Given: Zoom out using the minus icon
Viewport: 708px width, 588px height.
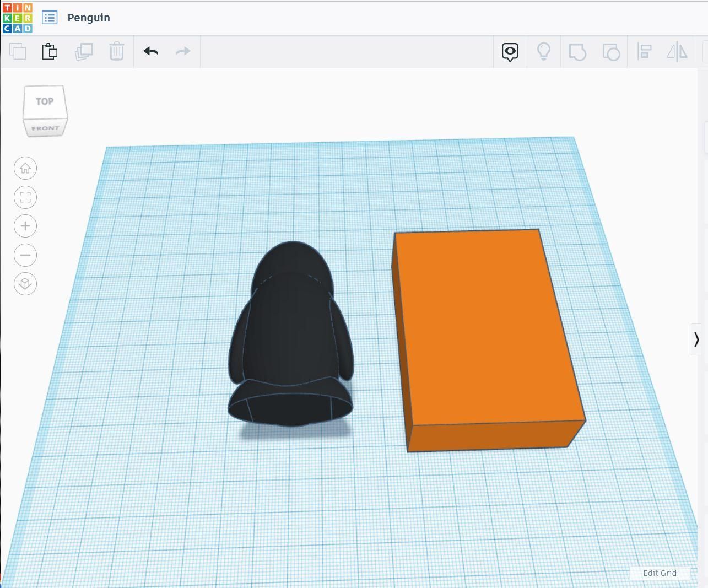Looking at the screenshot, I should coord(25,255).
